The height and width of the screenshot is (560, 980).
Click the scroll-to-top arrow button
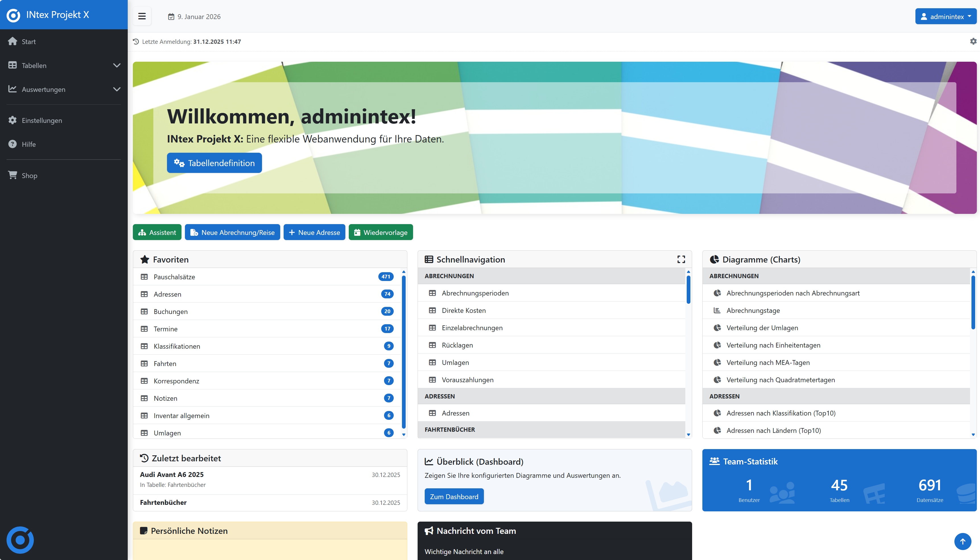tap(963, 541)
